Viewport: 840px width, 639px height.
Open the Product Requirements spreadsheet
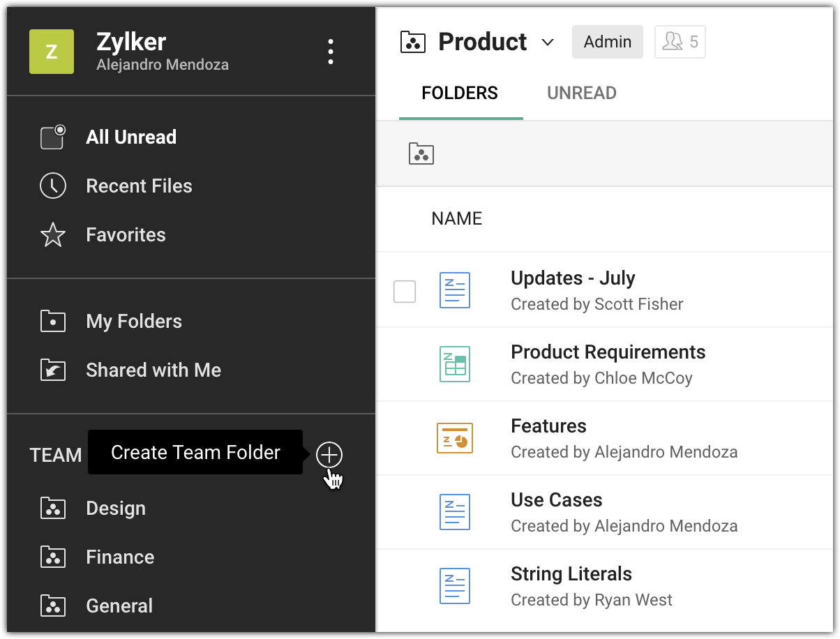click(608, 352)
